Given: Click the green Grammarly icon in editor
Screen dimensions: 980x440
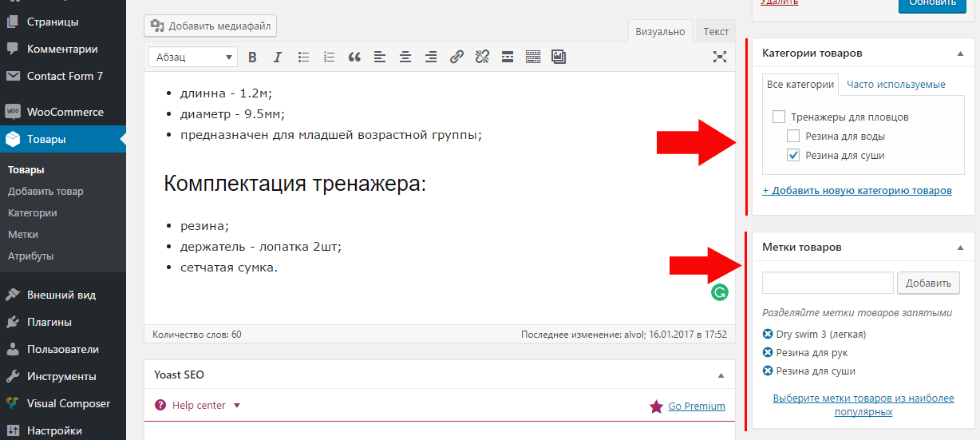Looking at the screenshot, I should pos(720,292).
